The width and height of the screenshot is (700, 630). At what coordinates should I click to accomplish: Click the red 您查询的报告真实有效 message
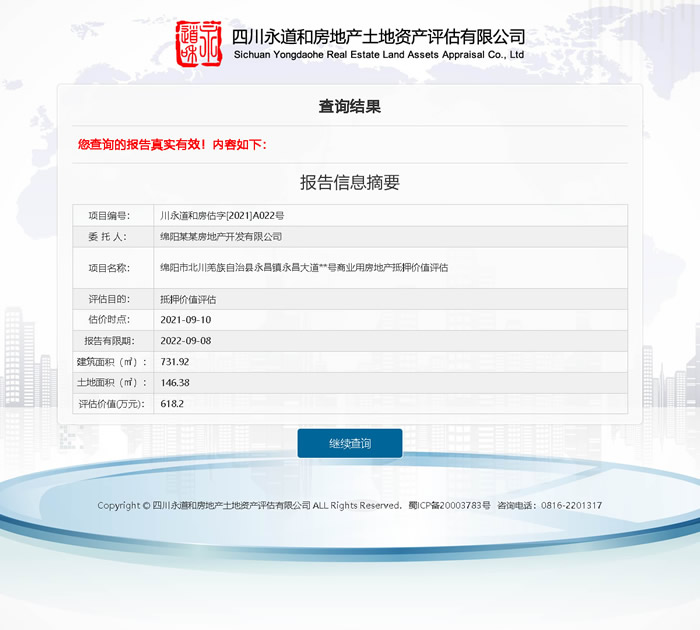(172, 145)
